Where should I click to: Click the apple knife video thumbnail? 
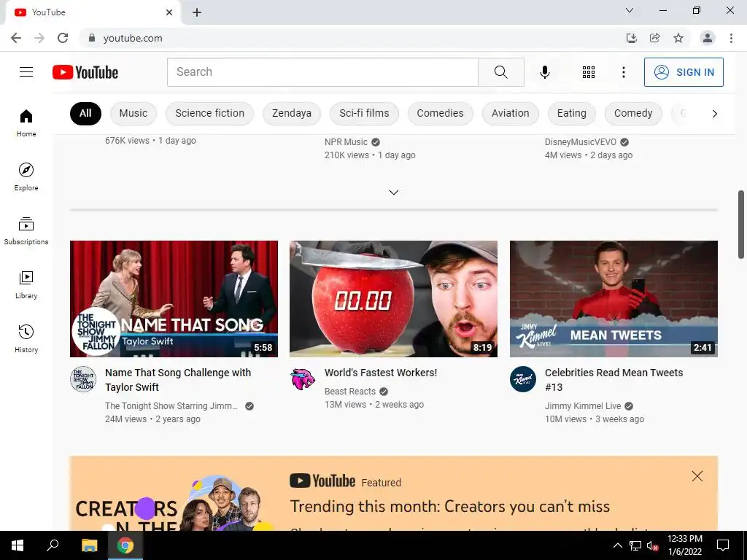393,298
